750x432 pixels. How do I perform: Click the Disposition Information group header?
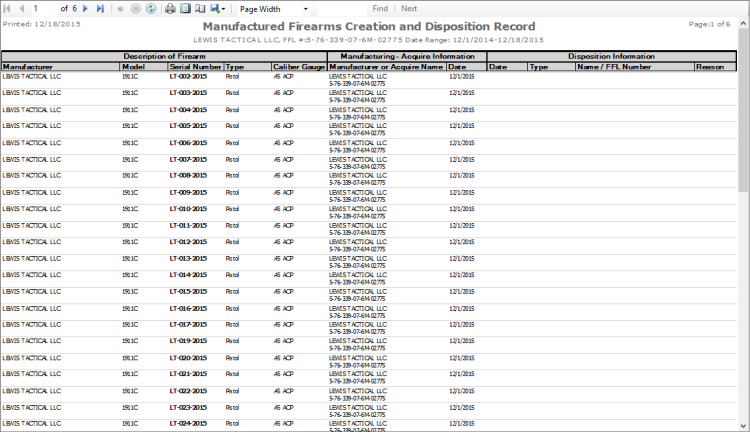611,56
